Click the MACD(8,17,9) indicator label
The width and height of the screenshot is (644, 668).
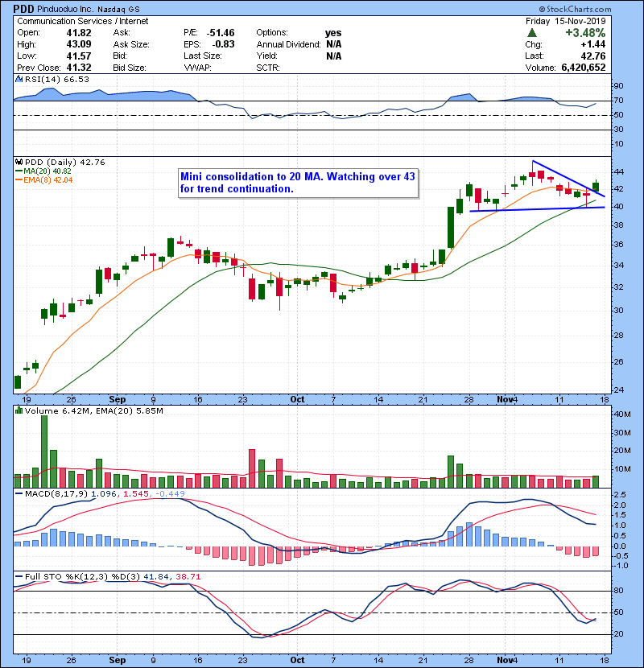(x=56, y=494)
